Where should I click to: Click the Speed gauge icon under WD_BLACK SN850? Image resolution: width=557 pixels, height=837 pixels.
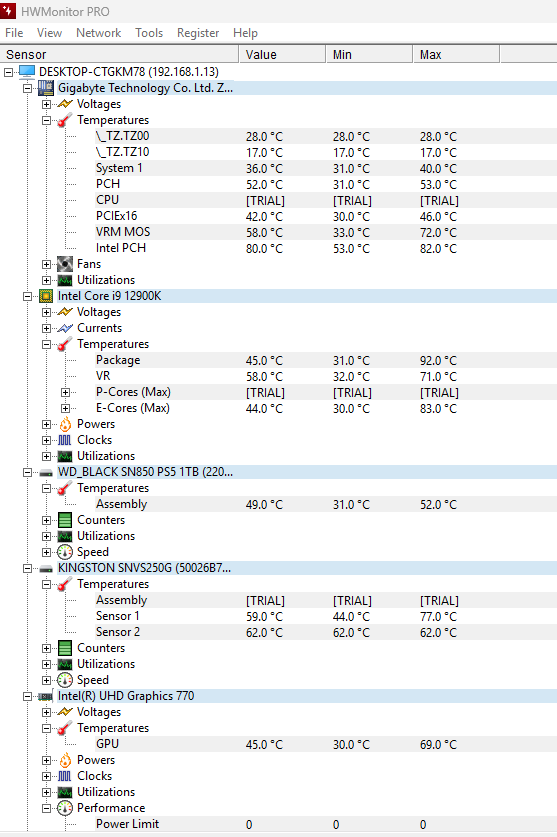tap(65, 552)
